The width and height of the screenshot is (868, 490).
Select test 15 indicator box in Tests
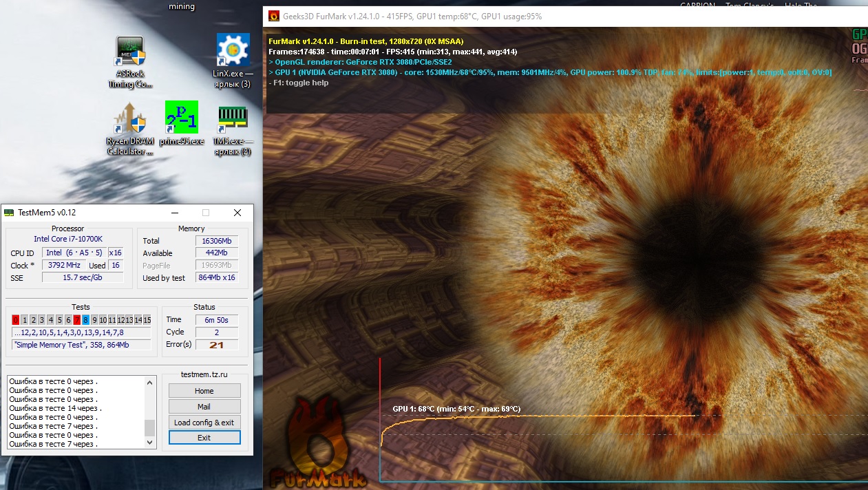coord(147,320)
